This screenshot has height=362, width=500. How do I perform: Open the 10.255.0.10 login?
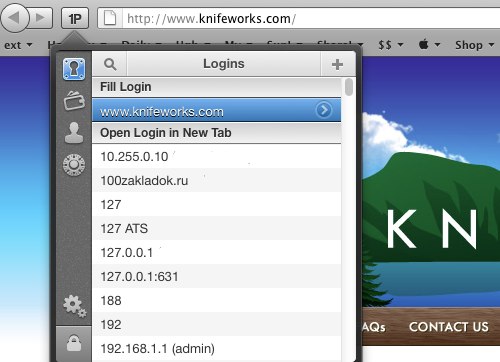216,156
